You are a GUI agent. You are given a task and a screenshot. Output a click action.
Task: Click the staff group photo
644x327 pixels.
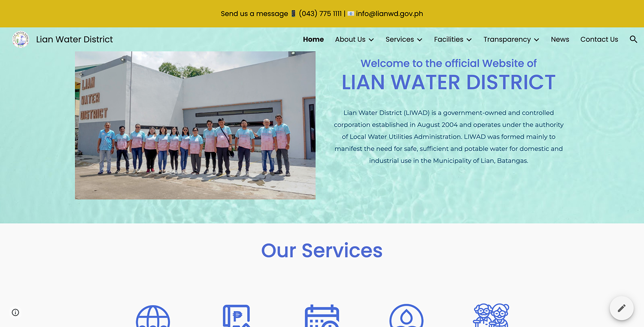point(195,125)
